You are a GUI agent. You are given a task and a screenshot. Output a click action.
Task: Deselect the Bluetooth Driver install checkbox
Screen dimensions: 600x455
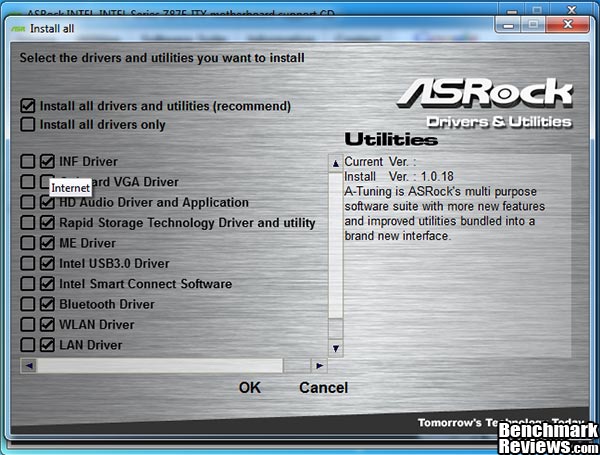47,304
